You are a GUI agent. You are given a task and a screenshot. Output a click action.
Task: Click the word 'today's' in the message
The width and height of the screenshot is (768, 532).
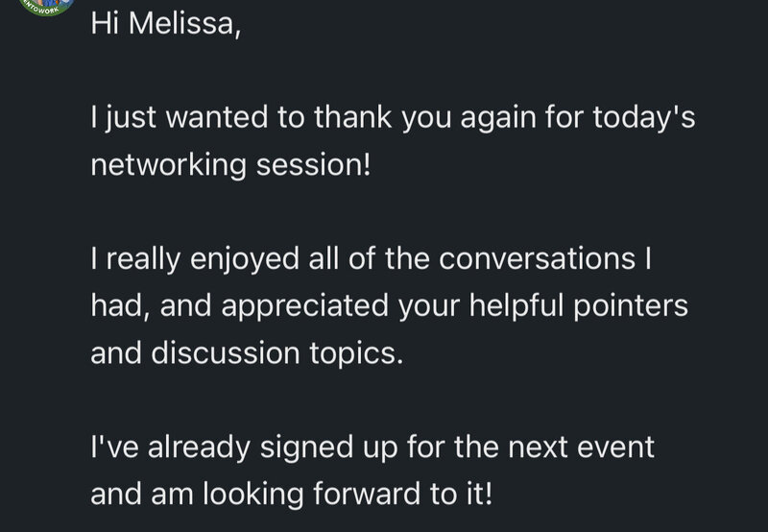tap(644, 118)
